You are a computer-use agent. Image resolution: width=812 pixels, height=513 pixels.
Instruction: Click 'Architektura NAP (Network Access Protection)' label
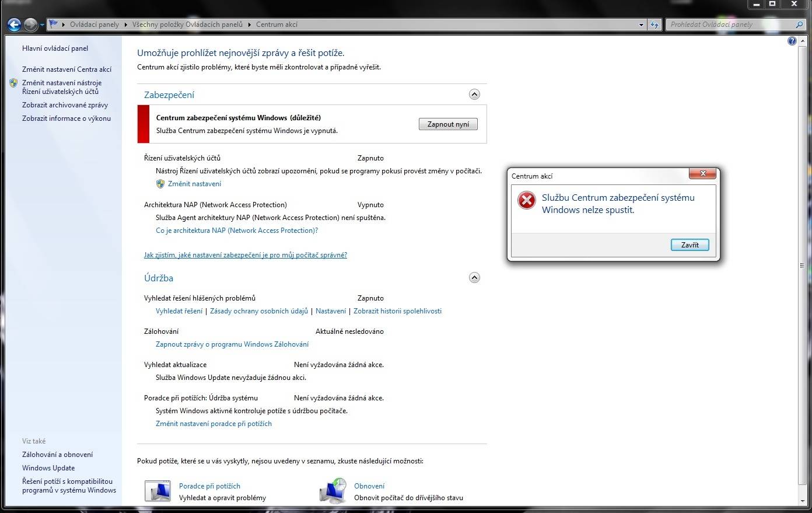215,205
